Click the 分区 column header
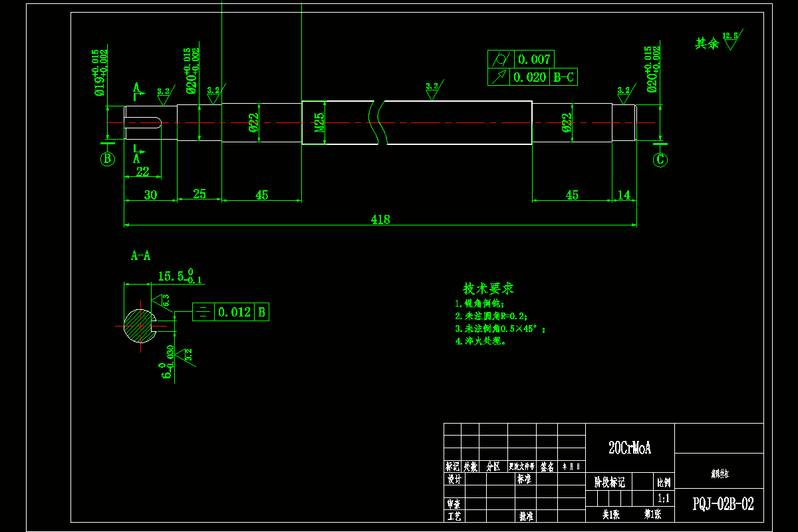Viewport: 798px width, 532px height. coord(493,467)
